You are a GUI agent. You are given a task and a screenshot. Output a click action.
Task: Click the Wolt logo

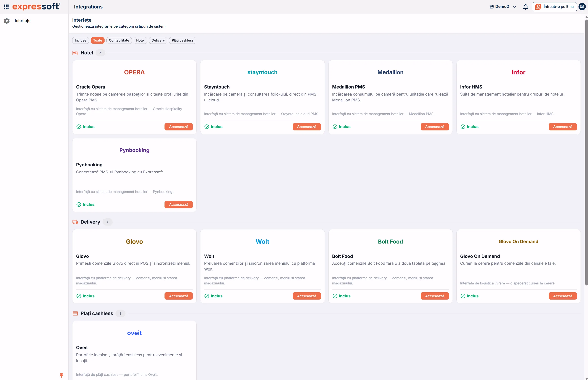262,242
